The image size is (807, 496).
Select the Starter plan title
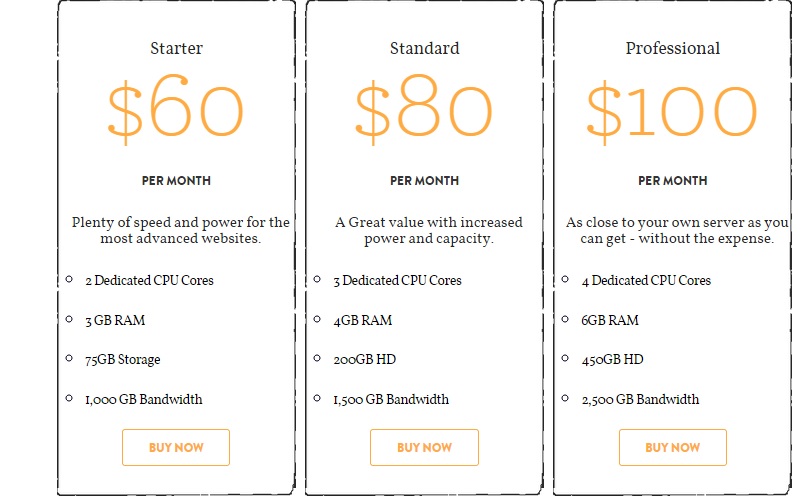176,48
